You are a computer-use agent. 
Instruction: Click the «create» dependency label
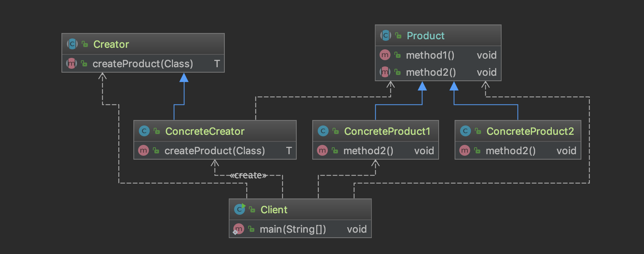(248, 176)
